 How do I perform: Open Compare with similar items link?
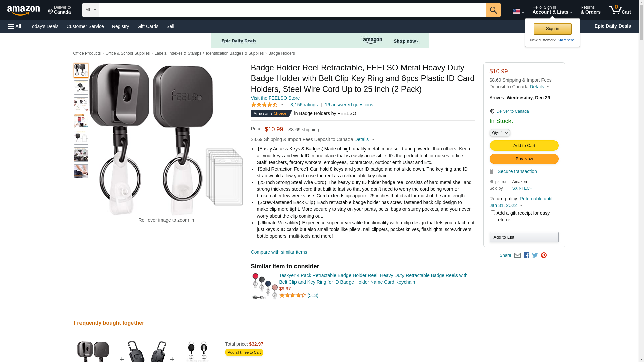279,252
